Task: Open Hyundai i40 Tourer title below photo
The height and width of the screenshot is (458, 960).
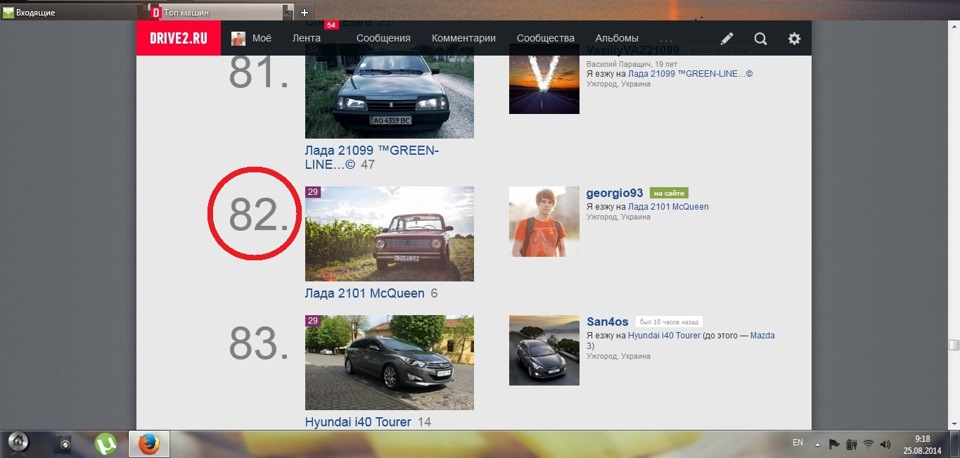Action: [358, 422]
